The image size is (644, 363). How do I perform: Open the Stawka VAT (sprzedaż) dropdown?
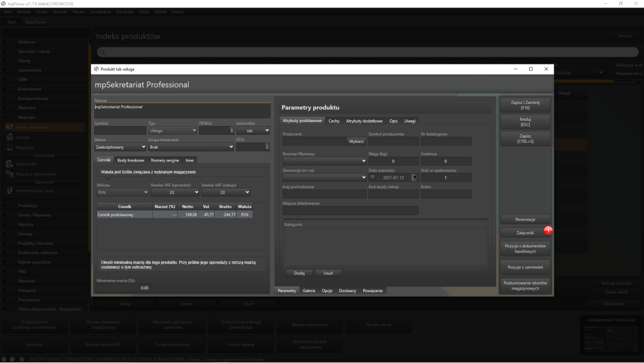point(175,192)
